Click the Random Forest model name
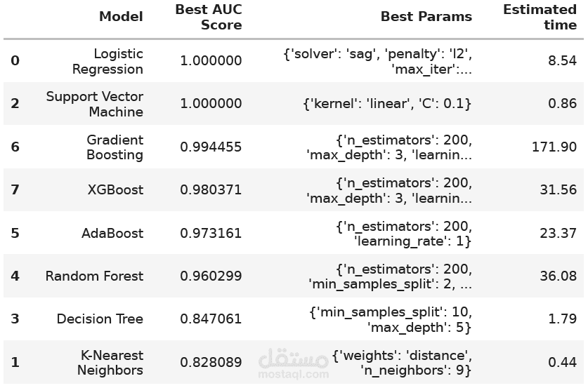Screen dimensions: 588x388 click(94, 276)
